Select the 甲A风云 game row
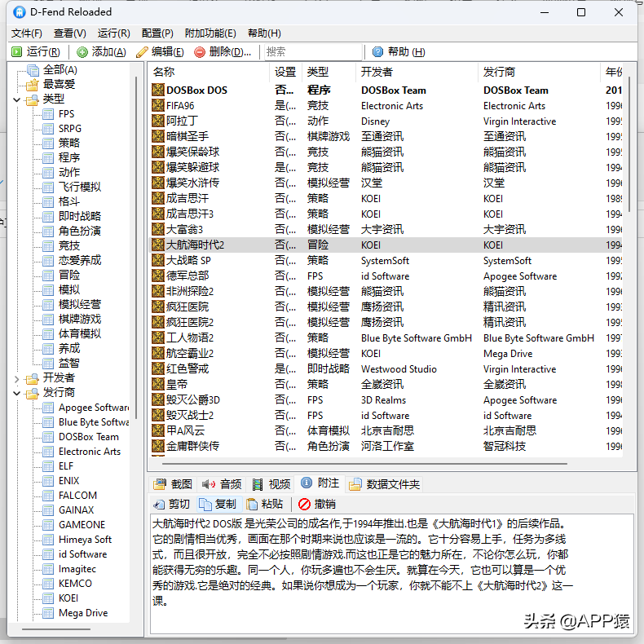The image size is (644, 644). pyautogui.click(x=386, y=430)
